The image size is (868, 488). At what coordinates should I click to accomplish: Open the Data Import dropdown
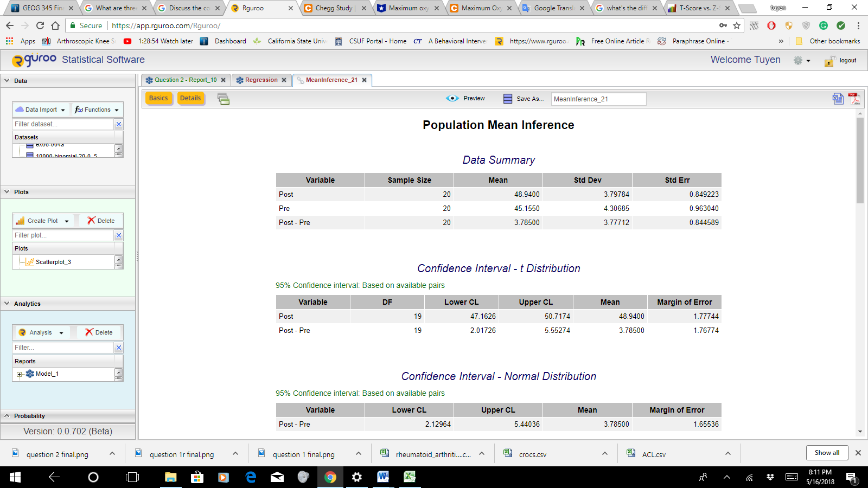click(41, 110)
